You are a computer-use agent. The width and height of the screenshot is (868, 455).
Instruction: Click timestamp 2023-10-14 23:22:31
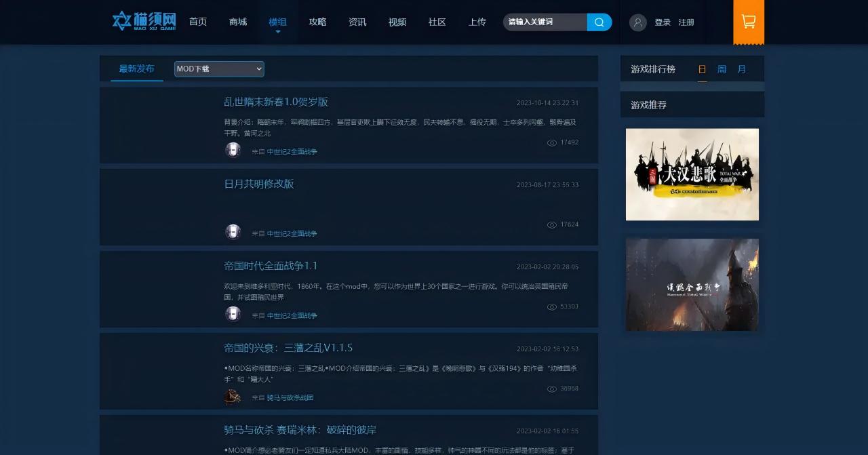[547, 103]
